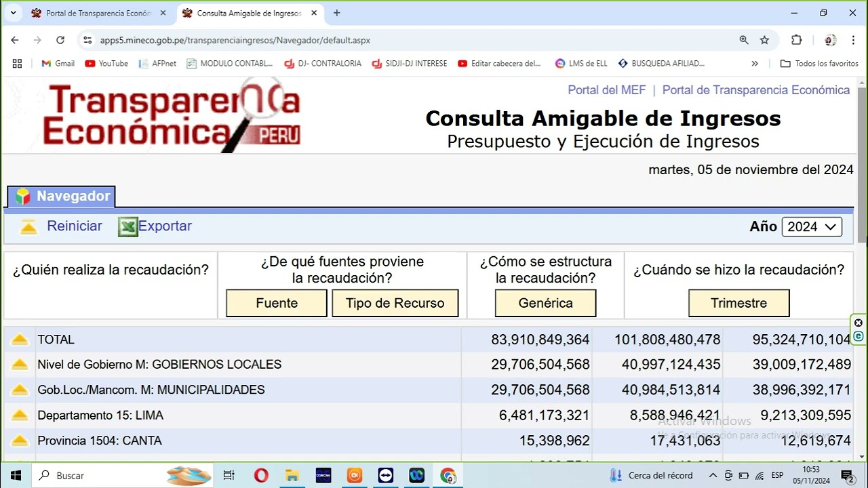The height and width of the screenshot is (488, 868).
Task: Open the MODULO CONTABL... bookmark
Action: tap(230, 63)
